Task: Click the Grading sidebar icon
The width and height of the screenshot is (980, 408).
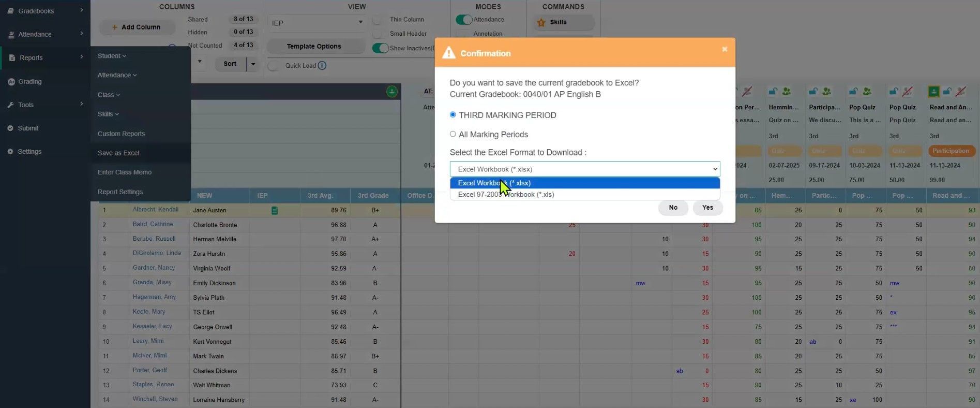Action: coord(11,82)
